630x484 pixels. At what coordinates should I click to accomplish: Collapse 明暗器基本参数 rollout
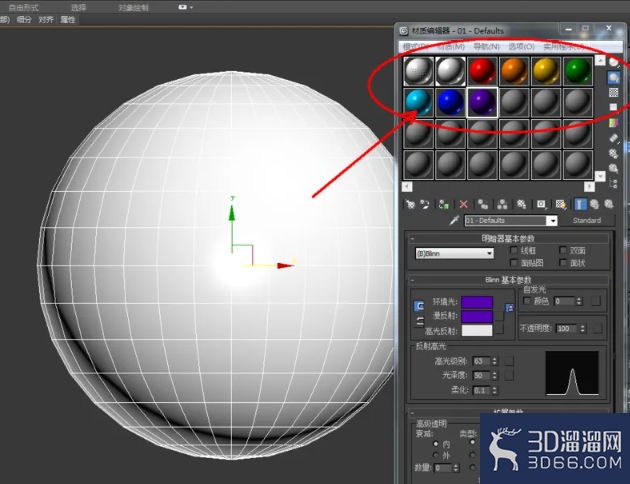click(412, 239)
